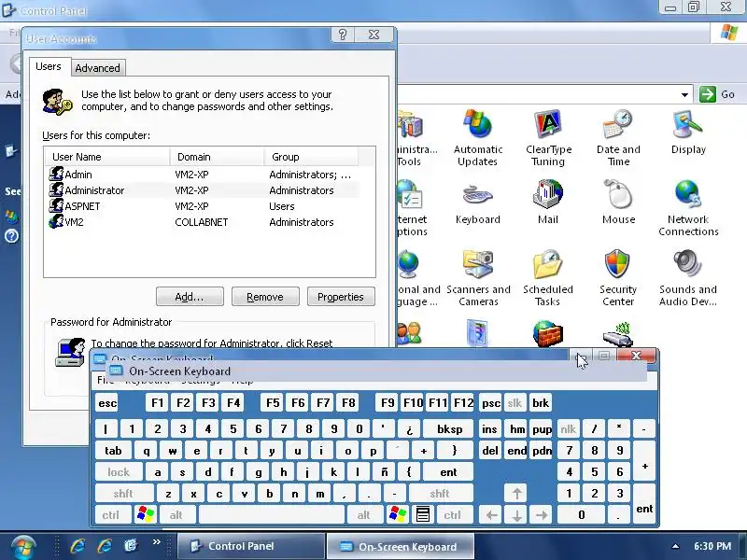The height and width of the screenshot is (560, 747).
Task: Click the left arrow key on On-Screen Keyboard
Action: 492,515
